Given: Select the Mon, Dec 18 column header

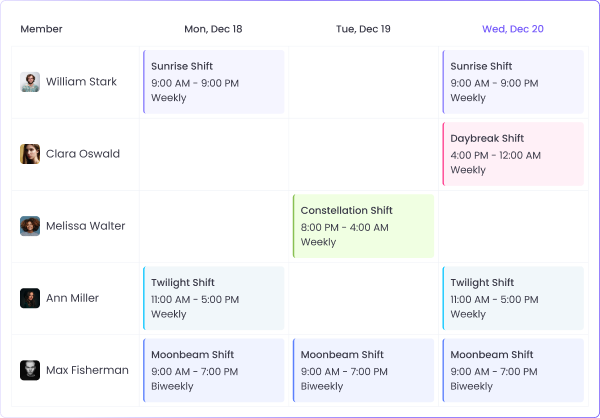Looking at the screenshot, I should tap(214, 29).
